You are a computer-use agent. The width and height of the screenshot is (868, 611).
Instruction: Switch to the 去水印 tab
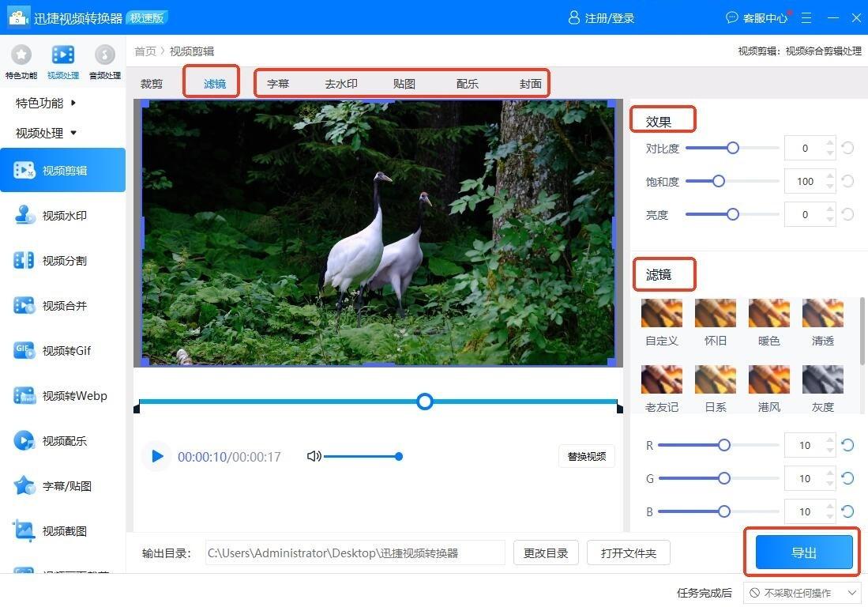tap(341, 83)
